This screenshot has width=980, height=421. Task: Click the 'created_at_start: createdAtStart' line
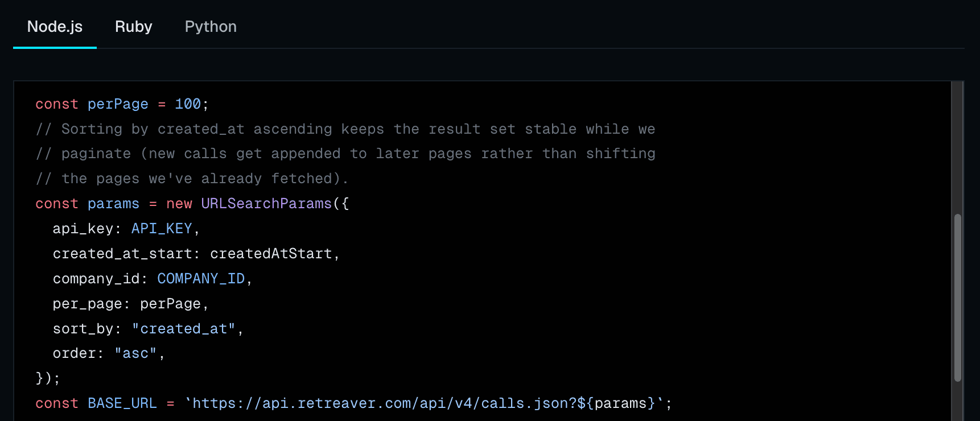pos(196,254)
